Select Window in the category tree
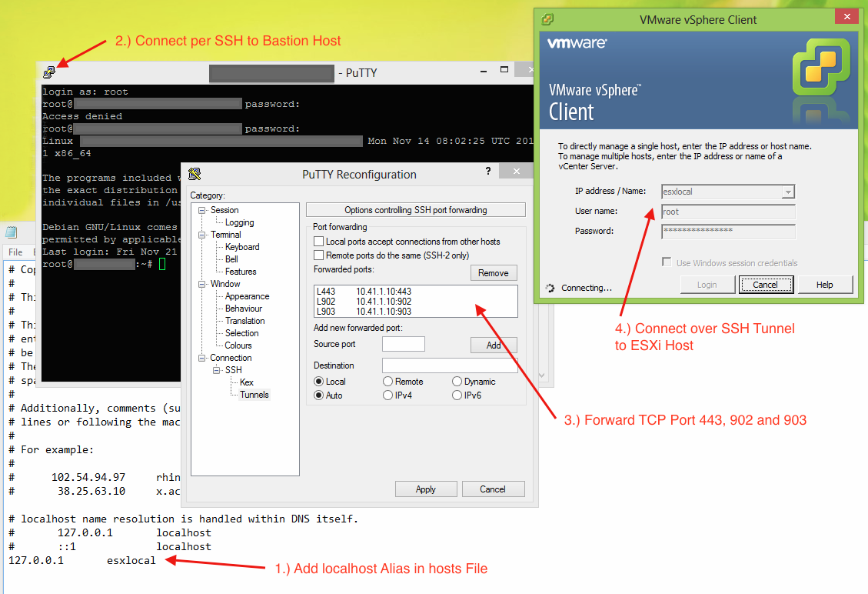 (225, 284)
